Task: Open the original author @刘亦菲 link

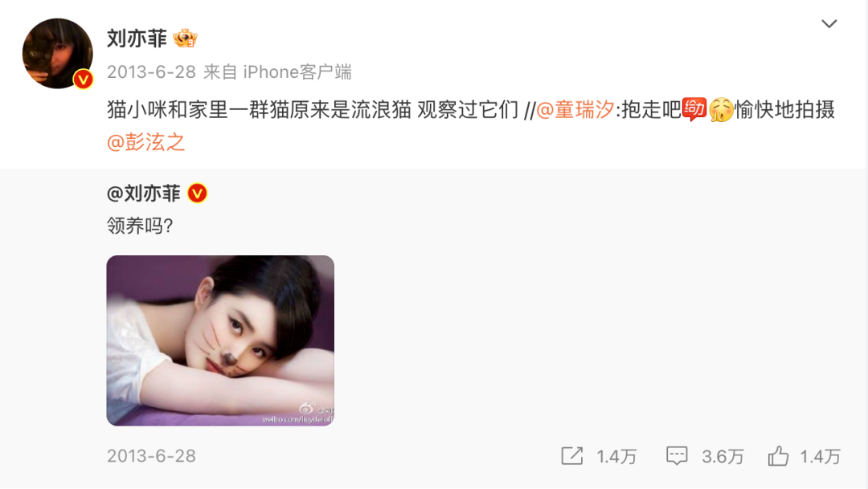Action: 143,193
